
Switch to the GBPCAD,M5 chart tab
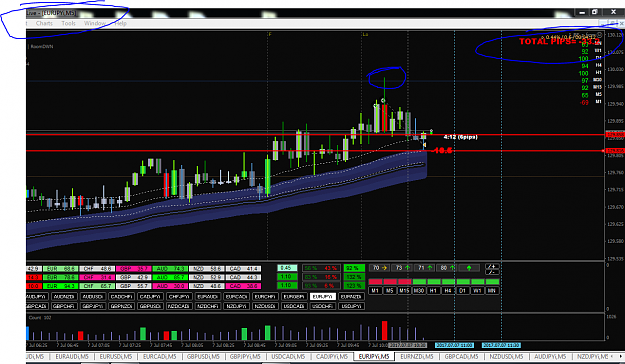[461, 356]
